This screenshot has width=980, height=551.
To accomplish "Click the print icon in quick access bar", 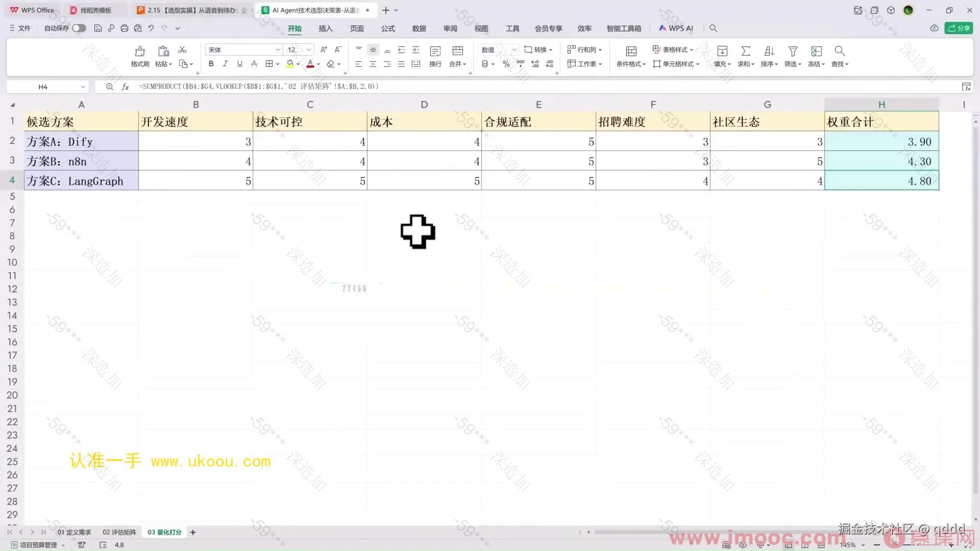I will pyautogui.click(x=125, y=28).
